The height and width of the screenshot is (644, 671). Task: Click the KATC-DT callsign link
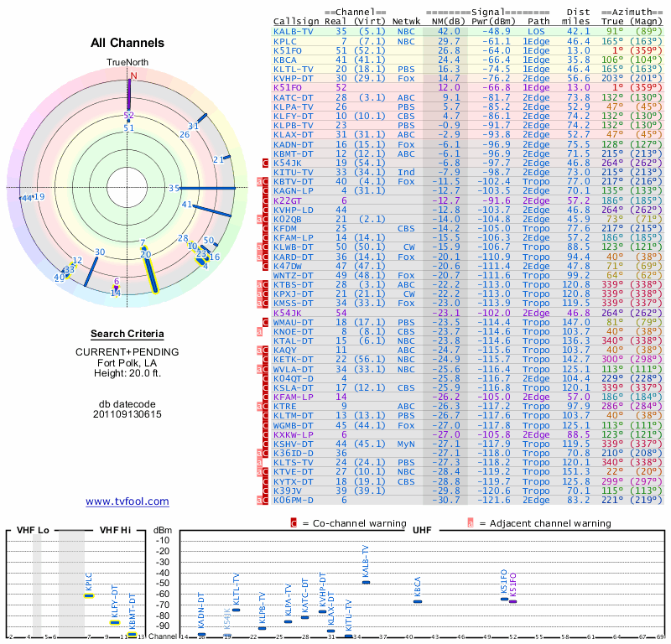point(293,97)
